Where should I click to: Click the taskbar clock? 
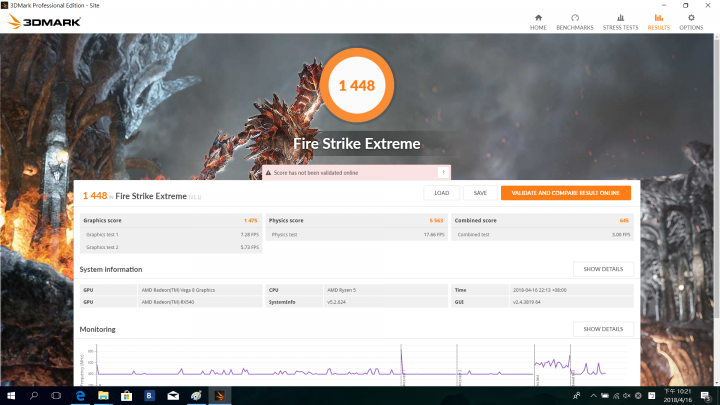tap(677, 396)
